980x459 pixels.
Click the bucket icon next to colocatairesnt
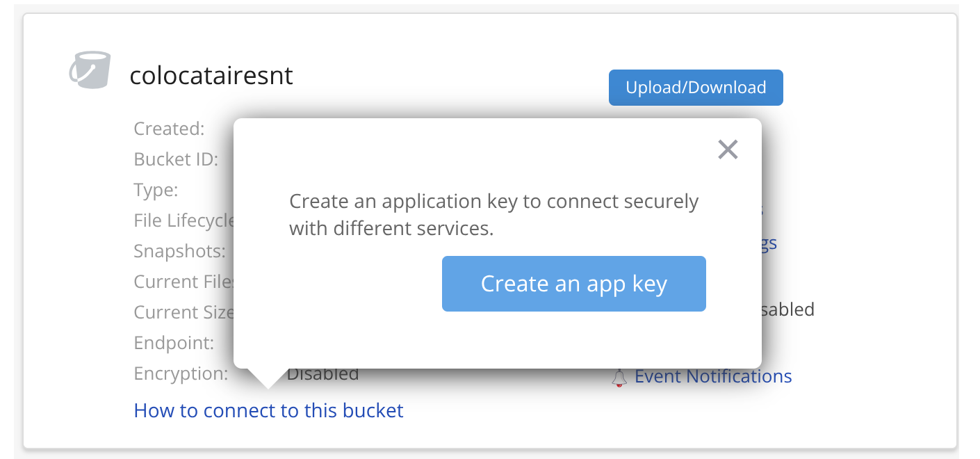(x=90, y=70)
